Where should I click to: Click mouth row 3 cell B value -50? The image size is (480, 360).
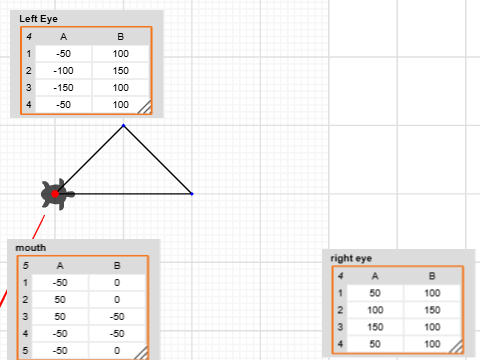pyautogui.click(x=117, y=317)
